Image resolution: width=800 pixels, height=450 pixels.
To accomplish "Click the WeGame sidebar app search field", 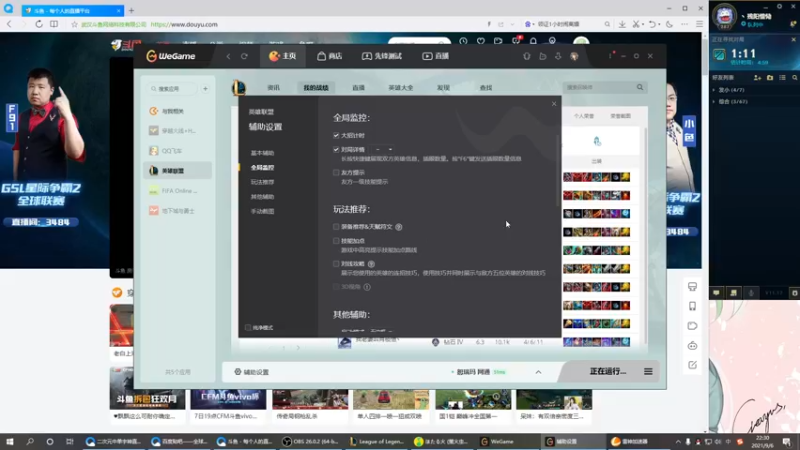I will pyautogui.click(x=172, y=89).
